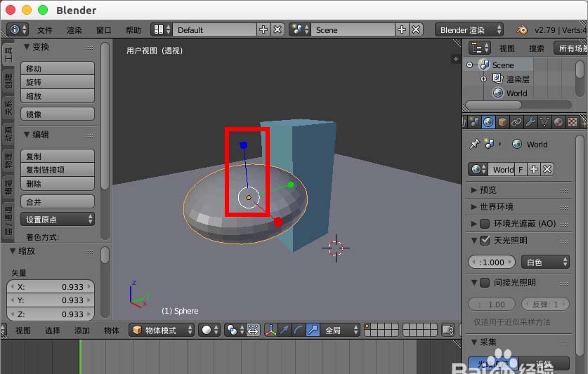
Task: Unlink the World datablock with X
Action: pyautogui.click(x=547, y=169)
